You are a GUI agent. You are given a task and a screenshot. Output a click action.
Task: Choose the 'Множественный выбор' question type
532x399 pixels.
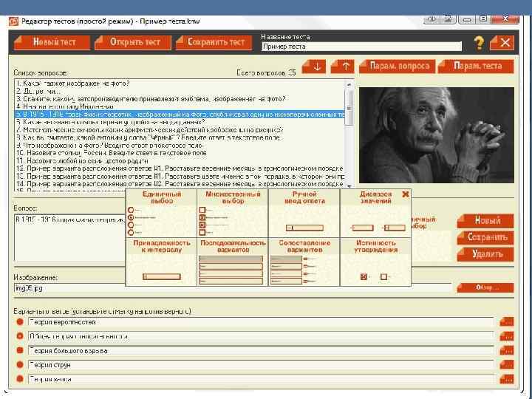233,213
